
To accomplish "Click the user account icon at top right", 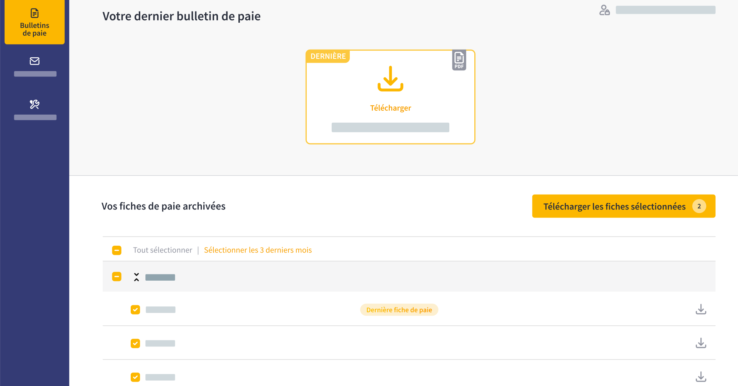I will 604,10.
